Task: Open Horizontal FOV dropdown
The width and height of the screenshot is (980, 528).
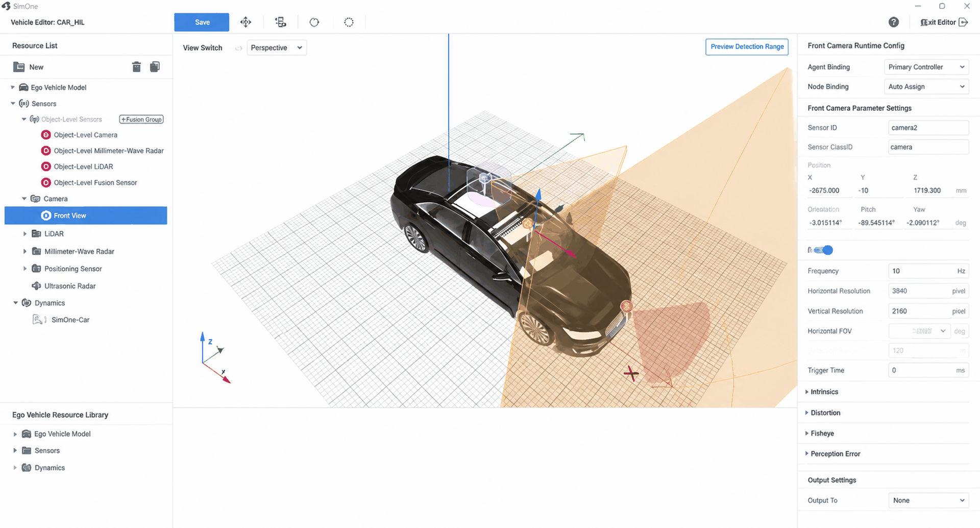Action: click(x=919, y=331)
